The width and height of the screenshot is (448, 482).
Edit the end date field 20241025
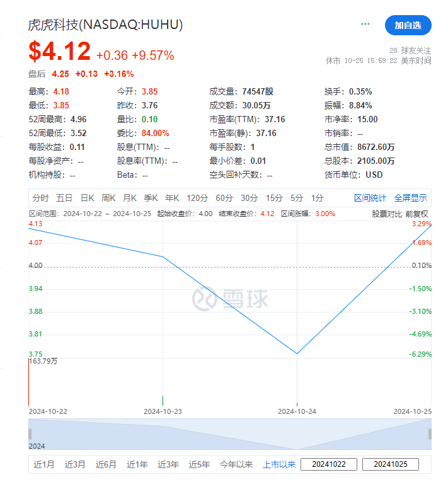tap(391, 464)
